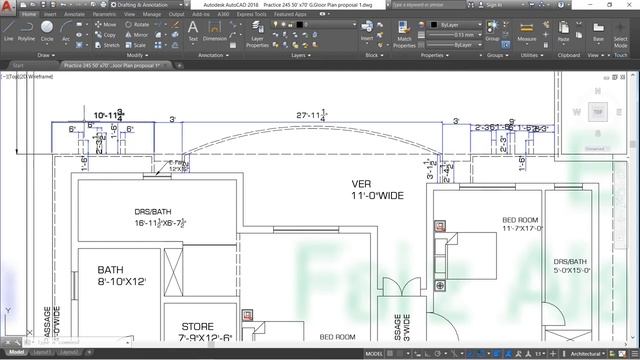Viewport: 640px width, 360px height.
Task: Select the Circle tool
Action: point(47,31)
